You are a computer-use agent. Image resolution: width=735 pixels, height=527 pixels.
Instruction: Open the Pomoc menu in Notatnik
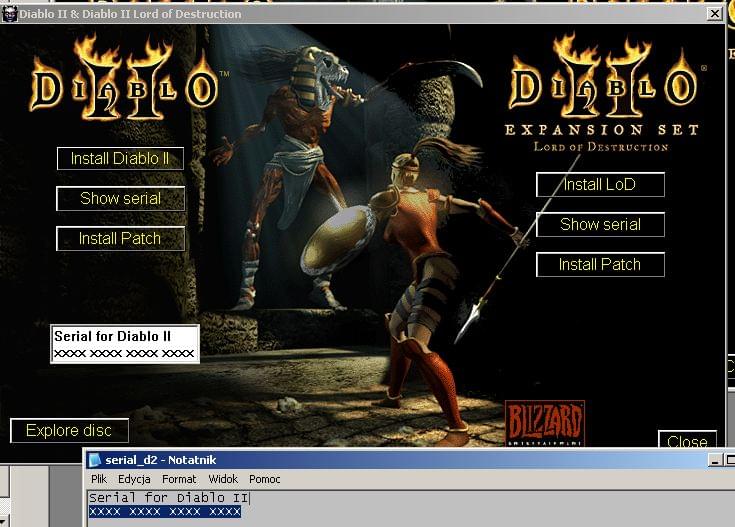coord(264,479)
